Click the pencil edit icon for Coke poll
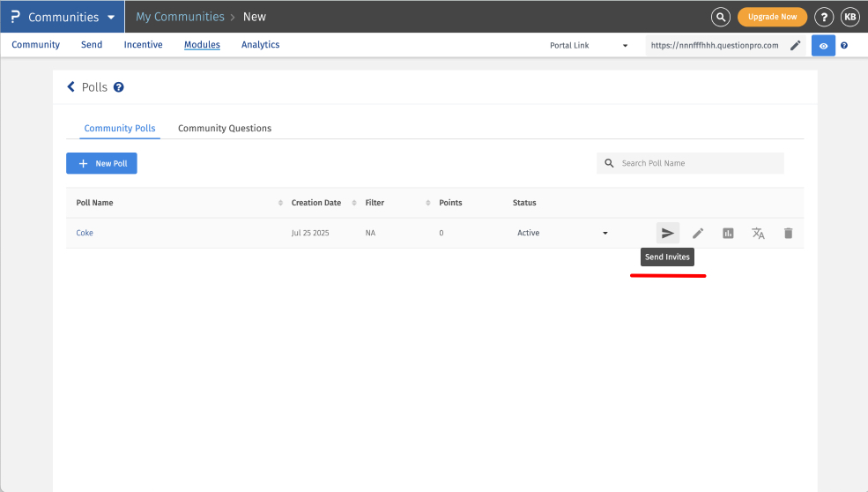868x492 pixels. pyautogui.click(x=698, y=233)
